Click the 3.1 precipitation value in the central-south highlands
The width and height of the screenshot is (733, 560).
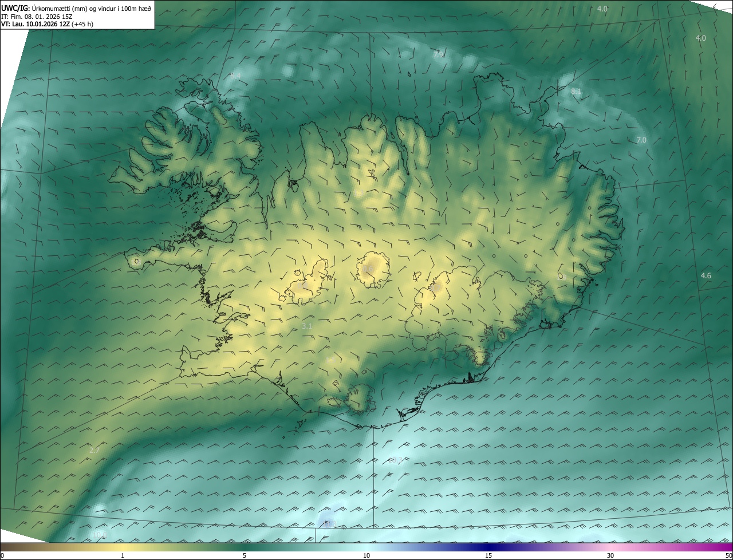pyautogui.click(x=307, y=326)
